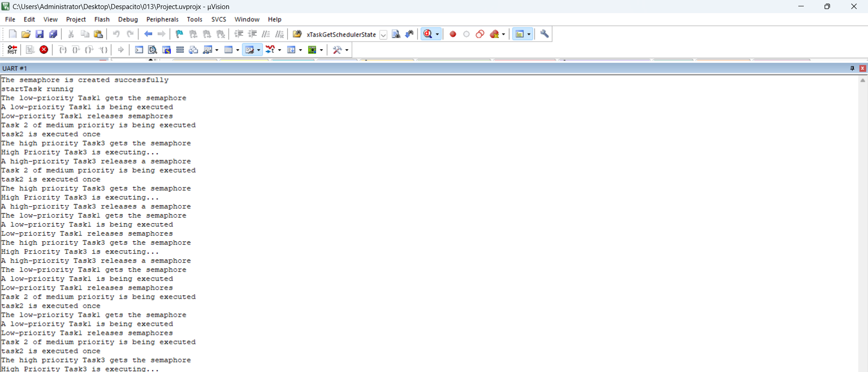This screenshot has width=868, height=372.
Task: Open Trace Windows dropdown arrow
Action: (x=300, y=50)
